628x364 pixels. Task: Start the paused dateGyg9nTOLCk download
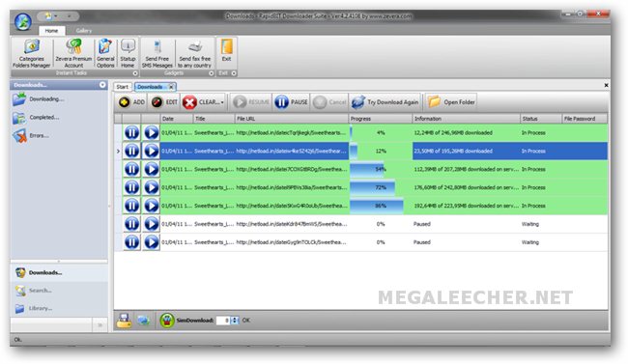151,242
